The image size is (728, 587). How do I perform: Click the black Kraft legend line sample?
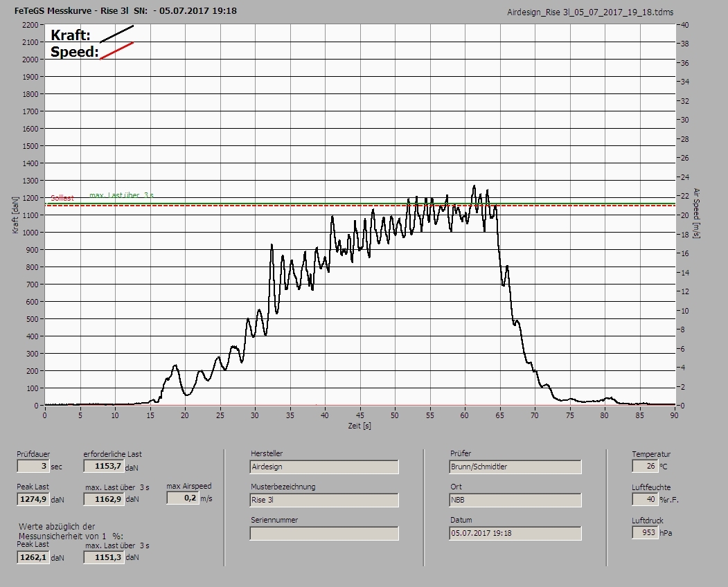click(116, 34)
